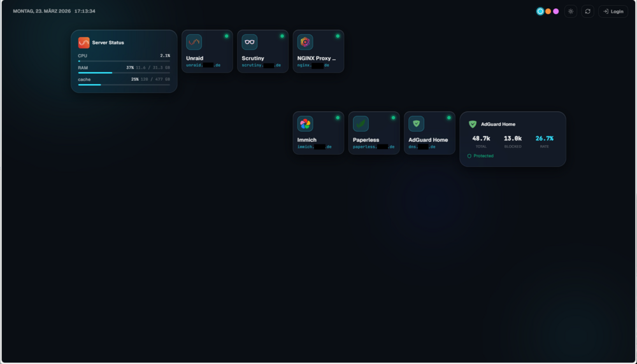637x364 pixels.
Task: Click the Server Status title
Action: (x=108, y=43)
